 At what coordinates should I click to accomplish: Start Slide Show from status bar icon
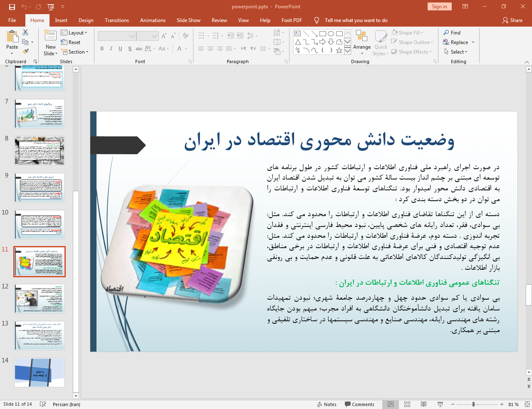440,404
